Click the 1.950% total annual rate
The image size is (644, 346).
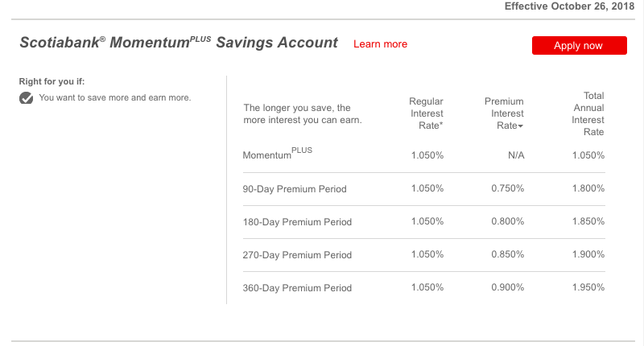point(588,287)
